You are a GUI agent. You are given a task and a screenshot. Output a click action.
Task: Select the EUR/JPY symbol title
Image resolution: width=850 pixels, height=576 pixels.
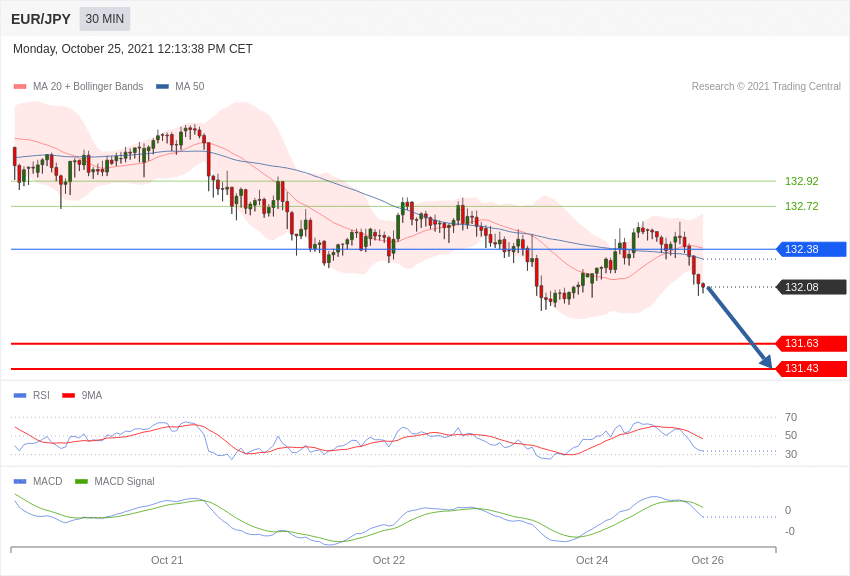[x=41, y=19]
